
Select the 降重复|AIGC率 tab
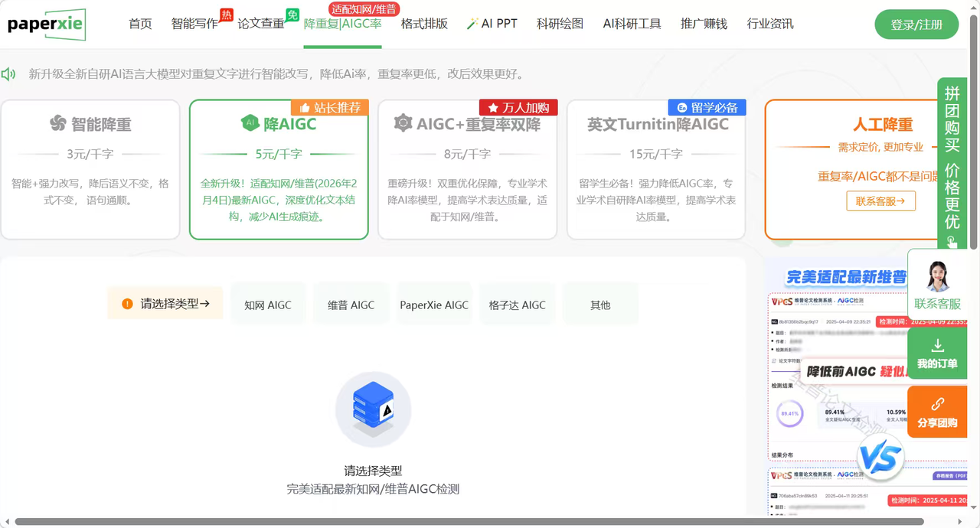342,24
